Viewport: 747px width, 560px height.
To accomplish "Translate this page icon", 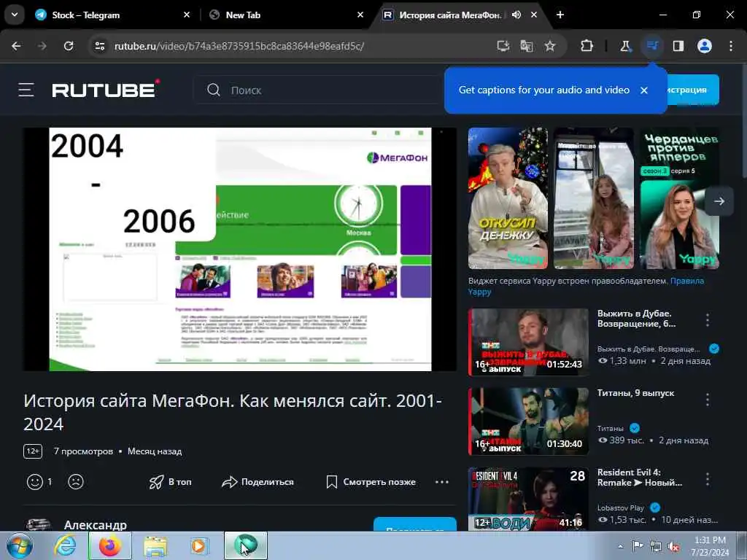I will (527, 46).
